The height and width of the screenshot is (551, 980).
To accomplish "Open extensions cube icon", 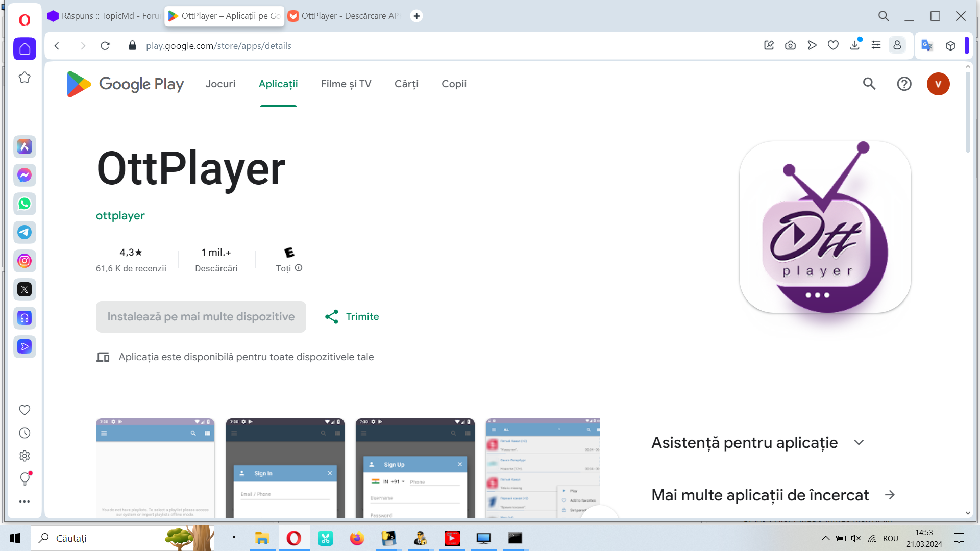I will point(950,45).
